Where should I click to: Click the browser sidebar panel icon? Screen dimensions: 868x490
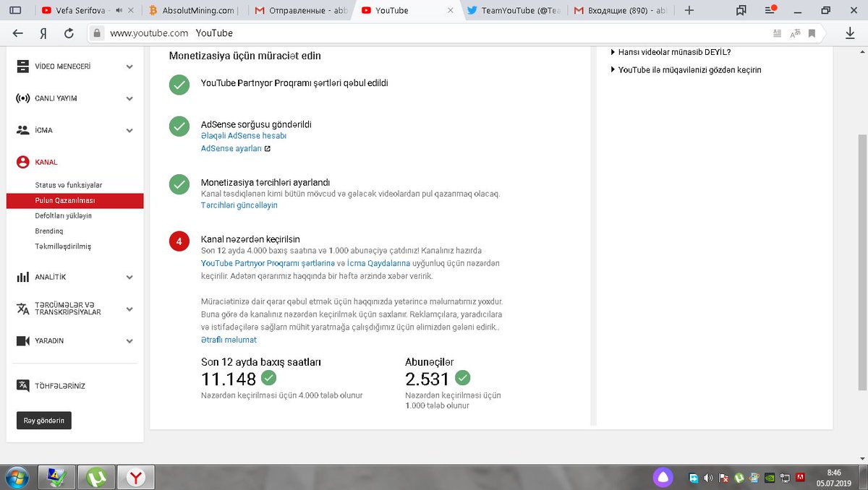pos(16,10)
